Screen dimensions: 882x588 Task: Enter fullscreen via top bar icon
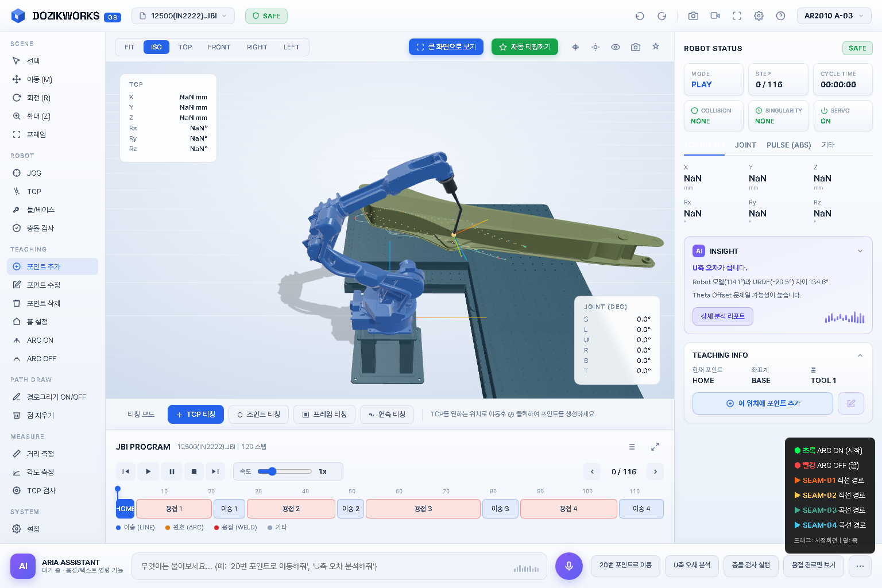click(737, 16)
